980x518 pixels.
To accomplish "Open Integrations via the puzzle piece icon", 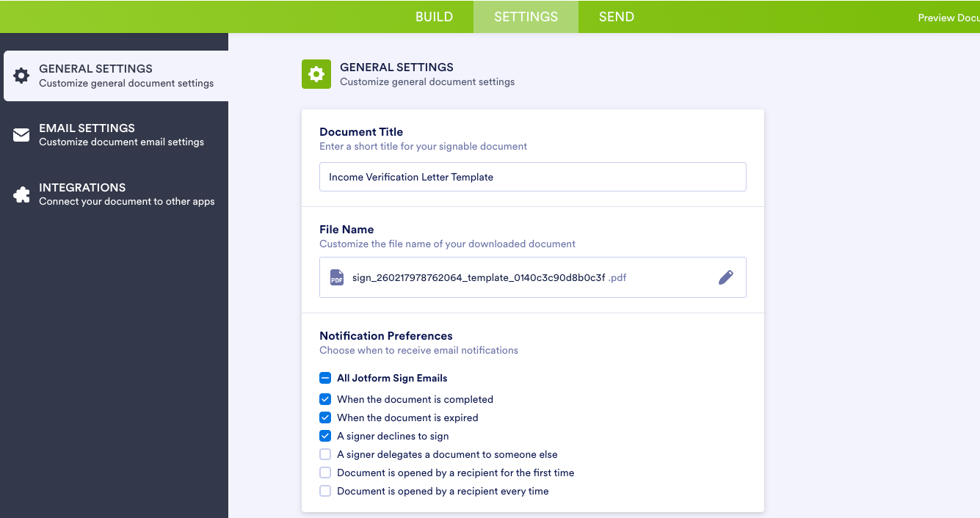I will (x=22, y=194).
